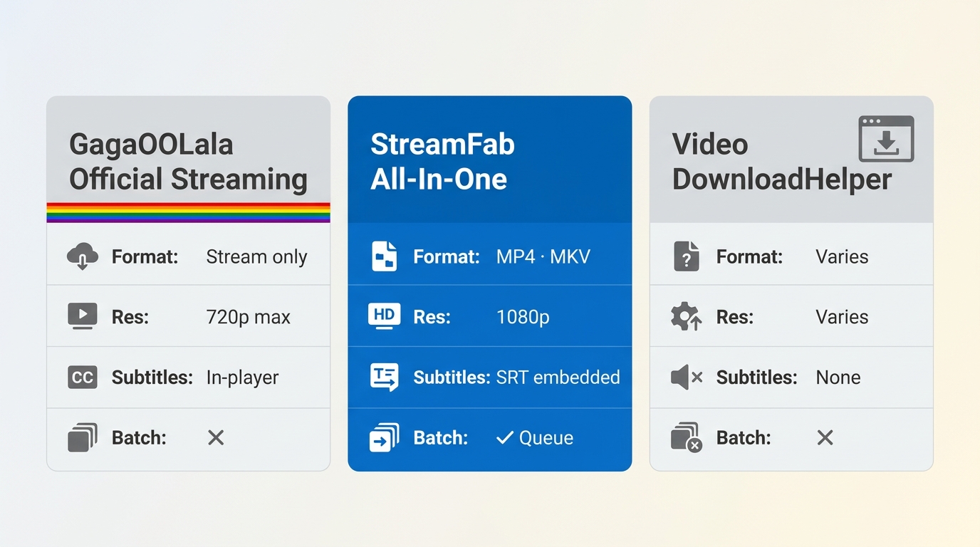Click the Batch: label in Video DownloadHelper card

pos(744,437)
